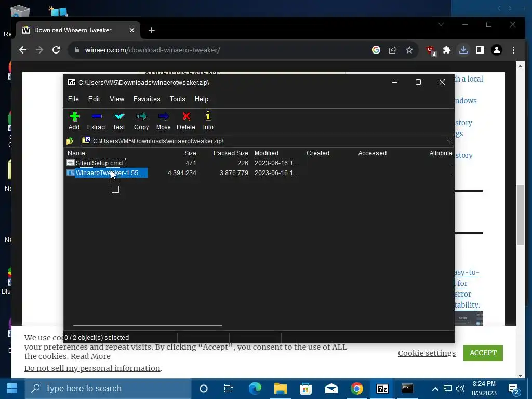Viewport: 532px width, 399px height.
Task: Click the red Delete icon
Action: pyautogui.click(x=186, y=121)
